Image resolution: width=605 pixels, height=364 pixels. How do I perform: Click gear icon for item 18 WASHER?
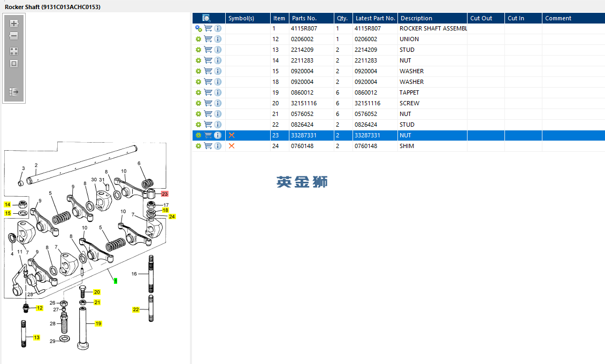(x=198, y=82)
